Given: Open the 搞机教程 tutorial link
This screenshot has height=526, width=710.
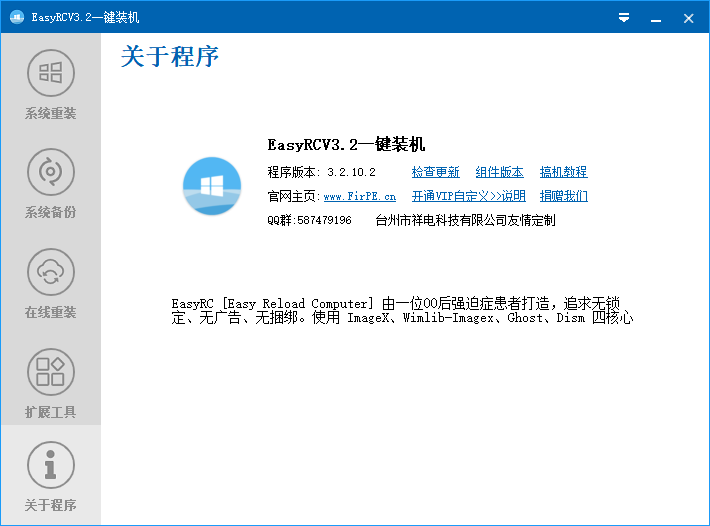Looking at the screenshot, I should click(x=563, y=172).
